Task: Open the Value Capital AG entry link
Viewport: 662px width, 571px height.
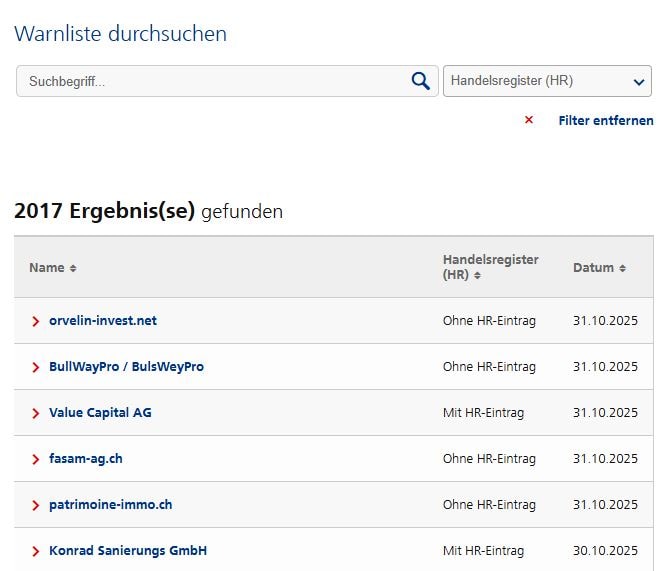Action: click(x=100, y=413)
